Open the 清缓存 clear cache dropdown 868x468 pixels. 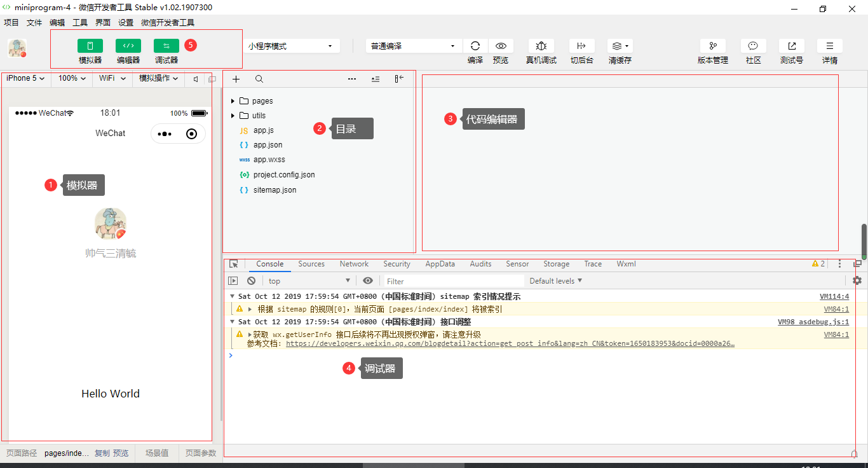coord(620,46)
